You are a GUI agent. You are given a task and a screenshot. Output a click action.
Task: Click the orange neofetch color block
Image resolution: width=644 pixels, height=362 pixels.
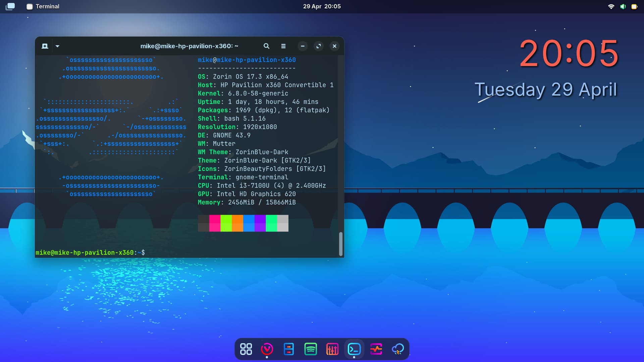click(x=237, y=223)
